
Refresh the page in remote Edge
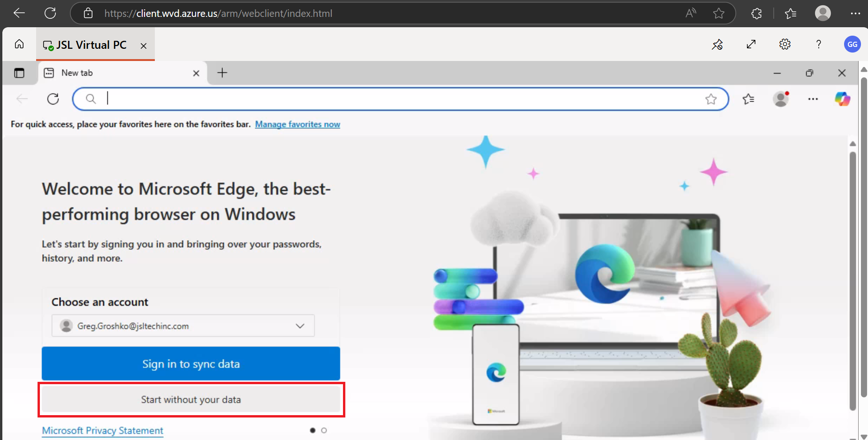[x=53, y=99]
